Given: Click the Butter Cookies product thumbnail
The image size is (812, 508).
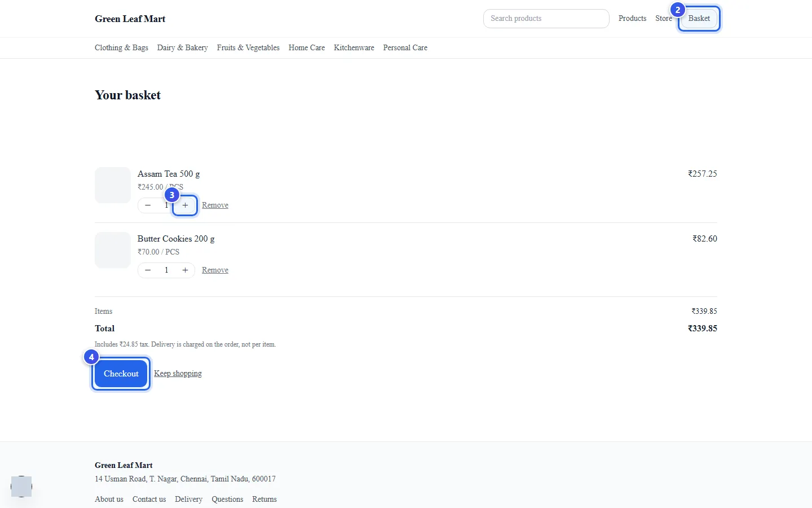Looking at the screenshot, I should click(113, 250).
